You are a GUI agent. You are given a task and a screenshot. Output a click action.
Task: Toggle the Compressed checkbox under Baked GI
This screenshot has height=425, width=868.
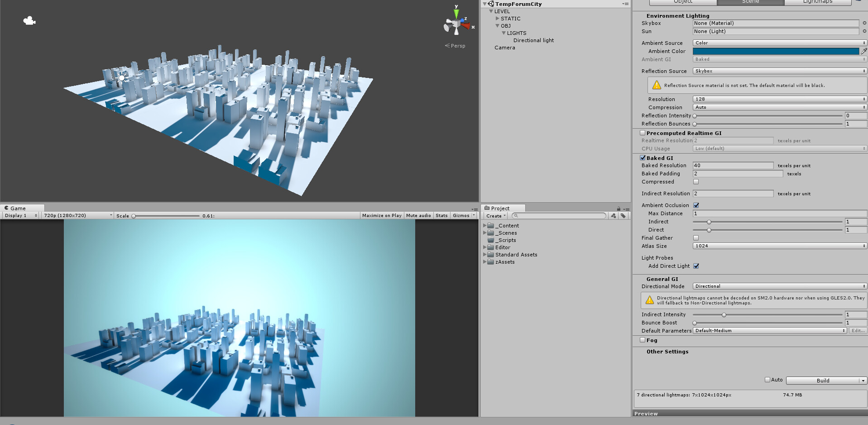696,181
